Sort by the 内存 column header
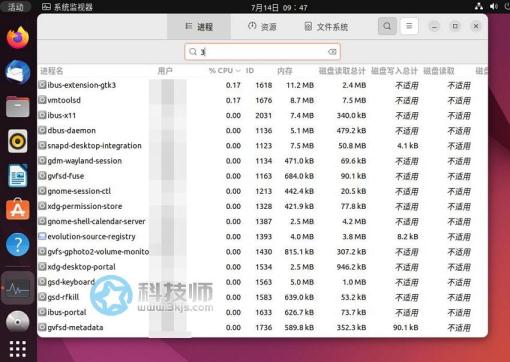This screenshot has width=510, height=362. click(x=285, y=71)
